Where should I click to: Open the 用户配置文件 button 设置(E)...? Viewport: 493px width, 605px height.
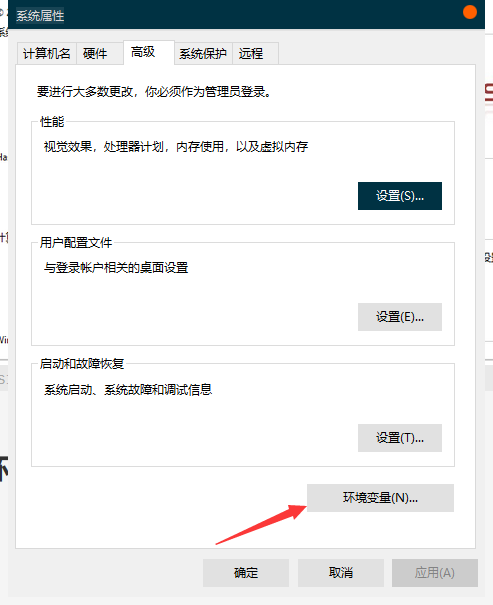point(400,317)
